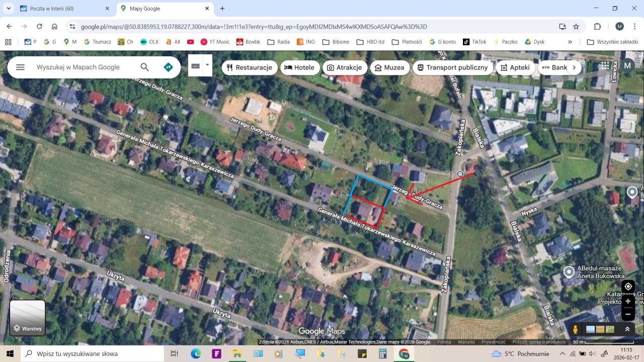Image resolution: width=644 pixels, height=362 pixels.
Task: Zoom out the map with minus button
Action: [x=628, y=314]
